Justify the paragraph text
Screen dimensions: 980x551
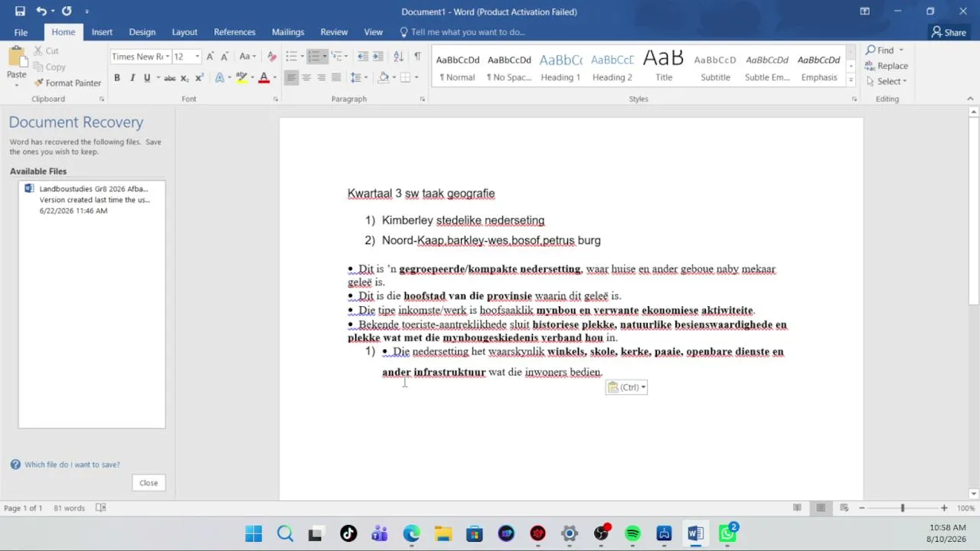pyautogui.click(x=336, y=77)
